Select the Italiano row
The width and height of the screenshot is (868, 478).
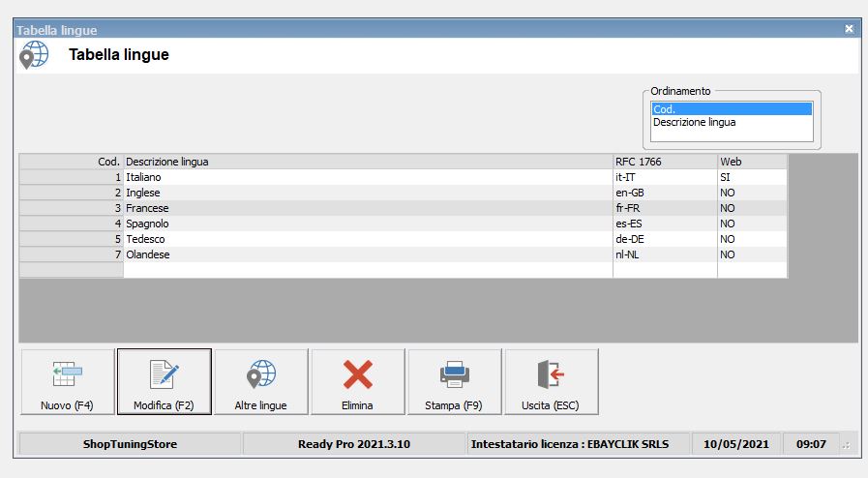pos(403,177)
